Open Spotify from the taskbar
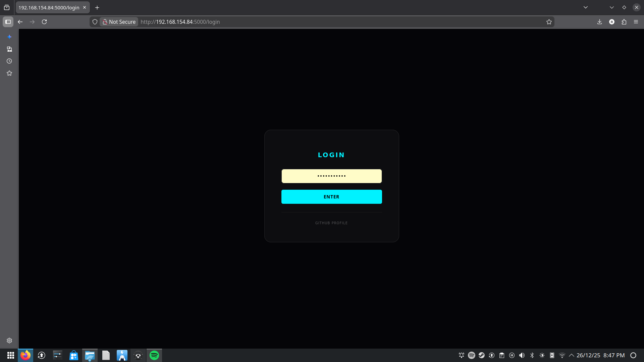The height and width of the screenshot is (362, 644). [154, 355]
